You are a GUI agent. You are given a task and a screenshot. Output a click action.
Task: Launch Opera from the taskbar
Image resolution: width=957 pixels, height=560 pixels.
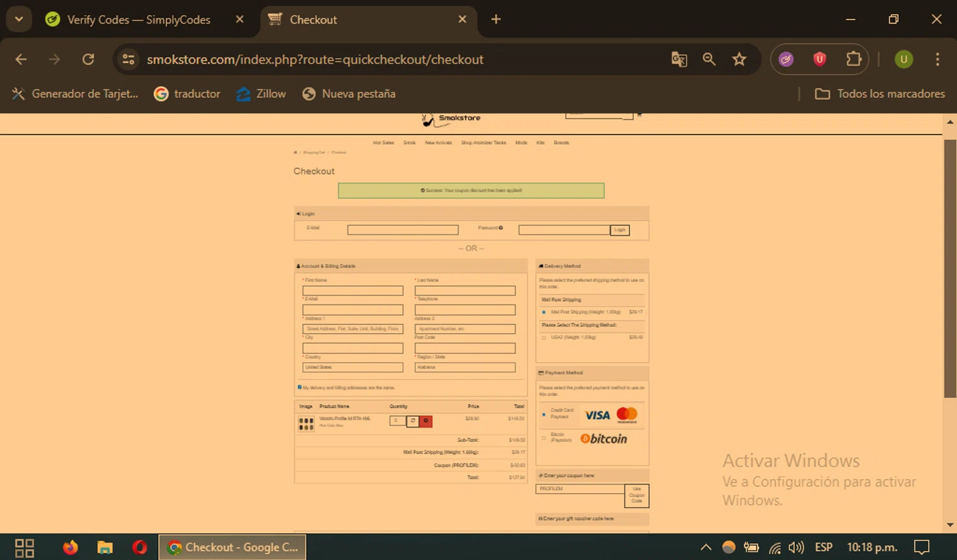[x=140, y=547]
